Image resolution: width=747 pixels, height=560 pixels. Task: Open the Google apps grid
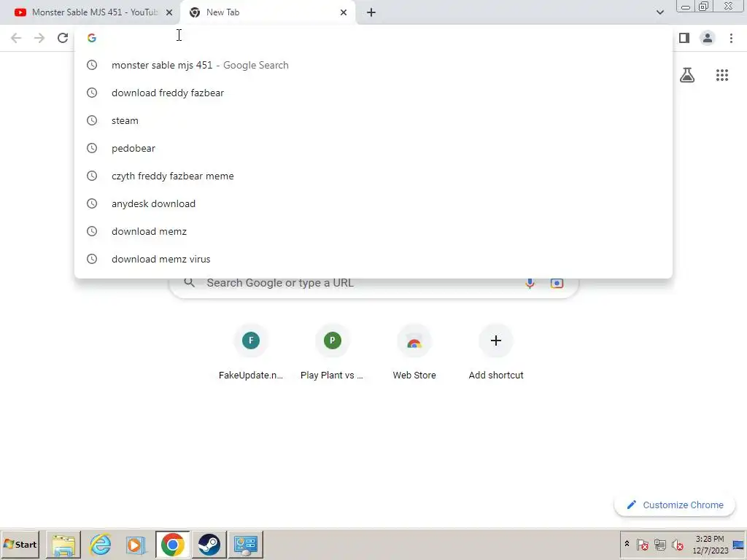point(722,75)
